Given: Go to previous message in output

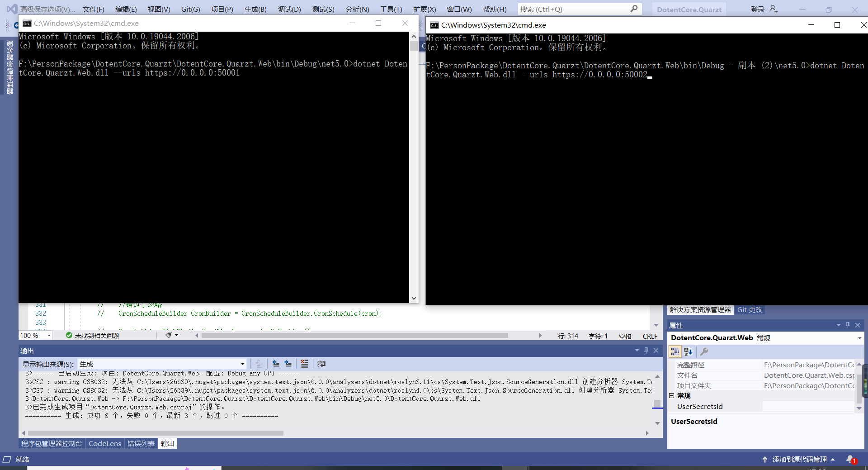Looking at the screenshot, I should coord(276,364).
